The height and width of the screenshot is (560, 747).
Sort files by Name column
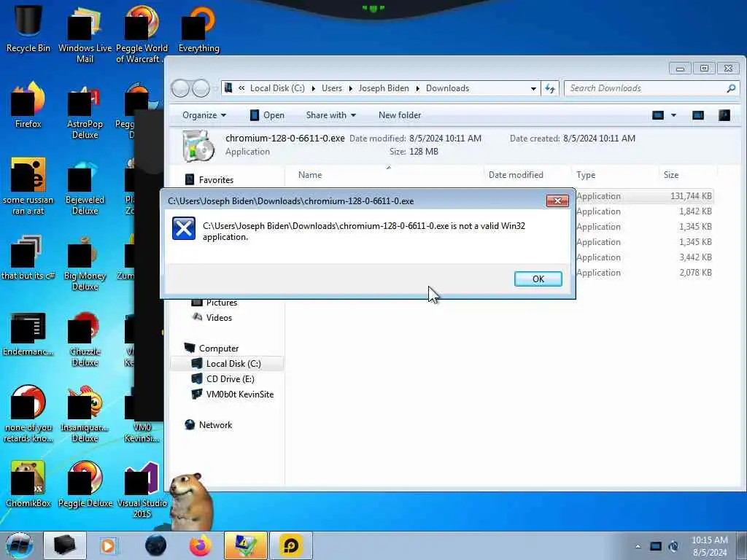309,175
